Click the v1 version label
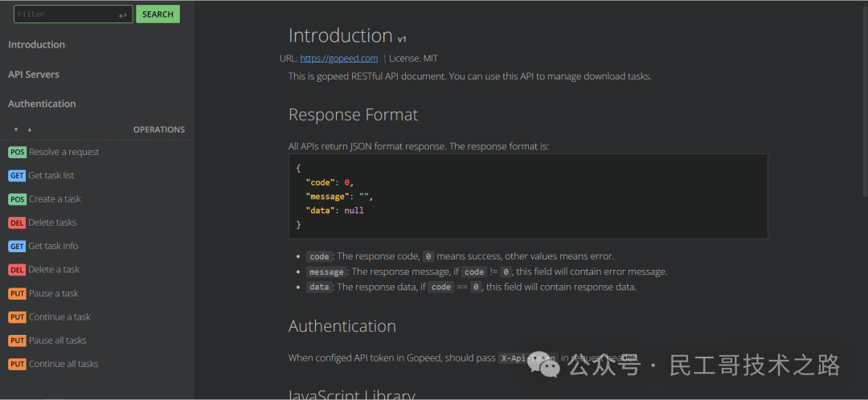 (402, 39)
